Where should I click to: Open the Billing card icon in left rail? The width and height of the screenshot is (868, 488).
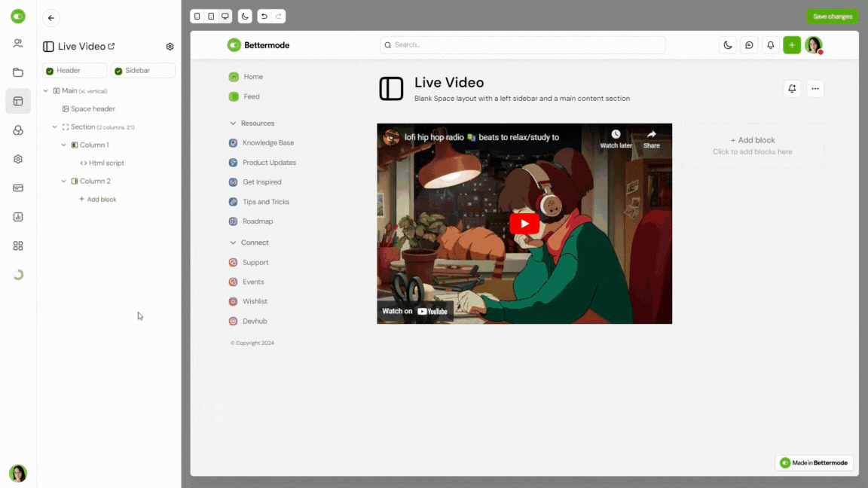coord(18,188)
